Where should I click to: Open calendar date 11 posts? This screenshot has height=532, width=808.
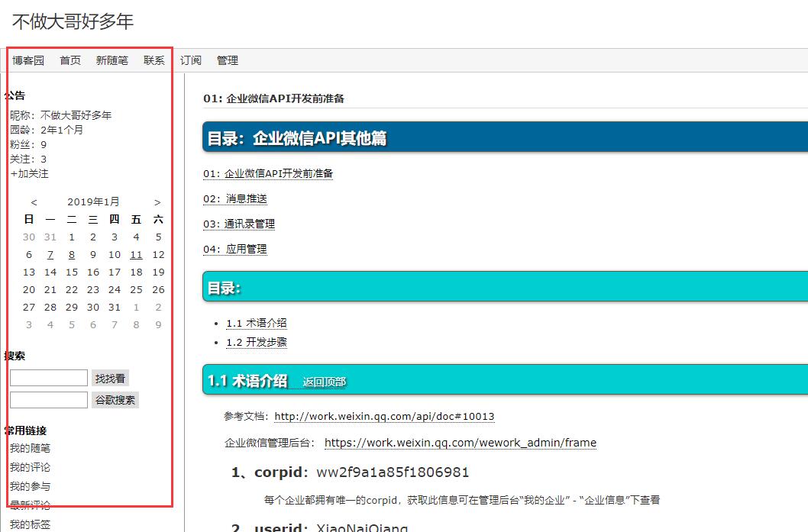[136, 254]
